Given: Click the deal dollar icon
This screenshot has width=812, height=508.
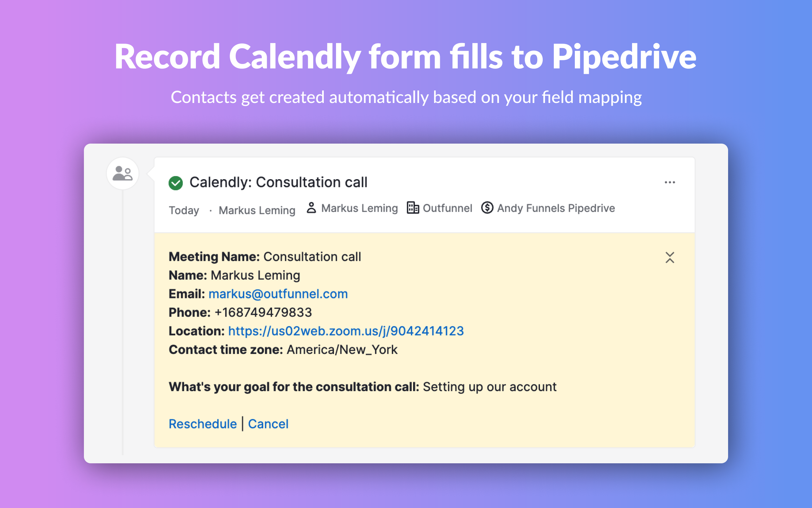Looking at the screenshot, I should click(x=487, y=208).
